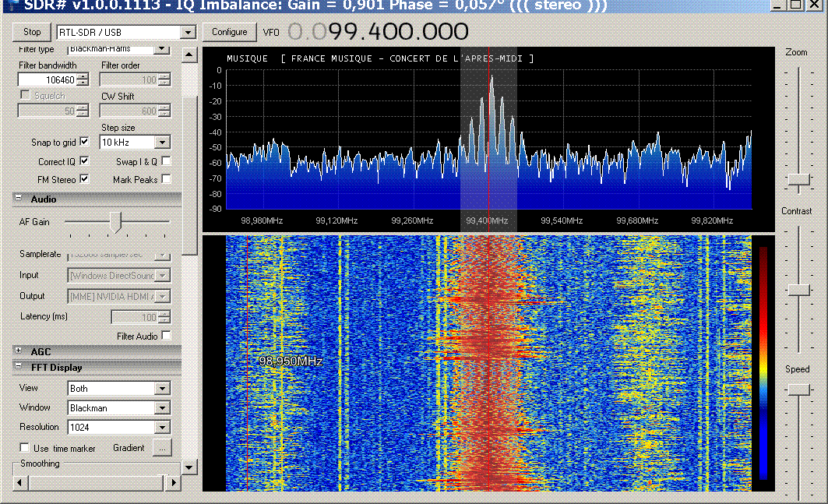The height and width of the screenshot is (504, 828).
Task: Click the 99,820MHz label on frequency axis
Action: (x=712, y=220)
